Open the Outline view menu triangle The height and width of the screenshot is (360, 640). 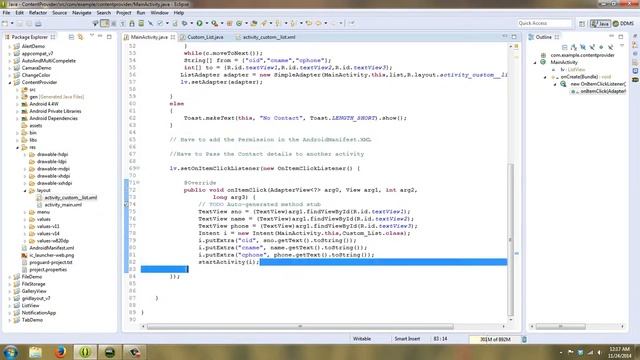click(x=622, y=46)
